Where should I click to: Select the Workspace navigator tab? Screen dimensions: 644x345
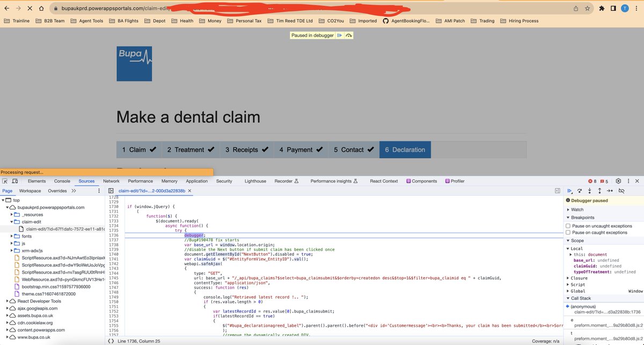click(x=30, y=191)
